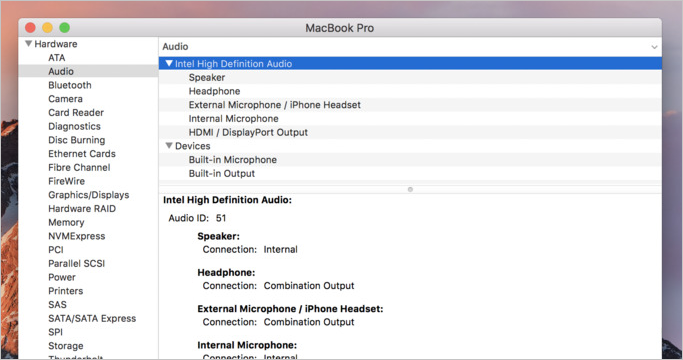Select SAS in the sidebar

click(x=57, y=305)
